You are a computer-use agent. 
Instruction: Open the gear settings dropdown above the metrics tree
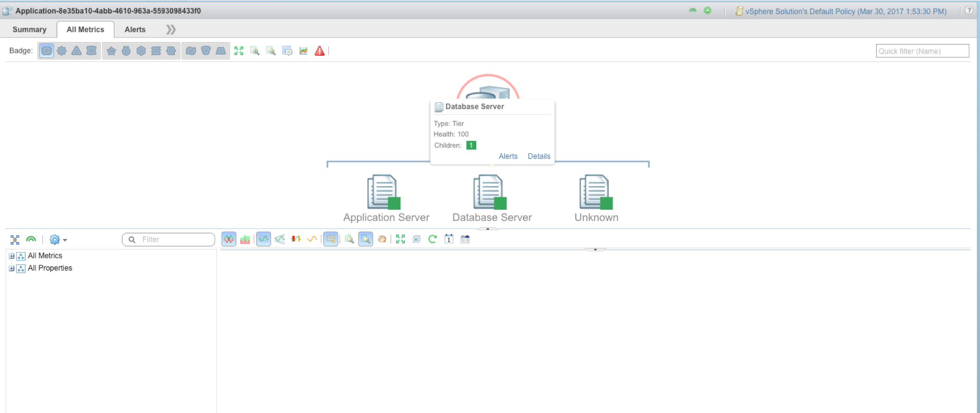[x=58, y=240]
